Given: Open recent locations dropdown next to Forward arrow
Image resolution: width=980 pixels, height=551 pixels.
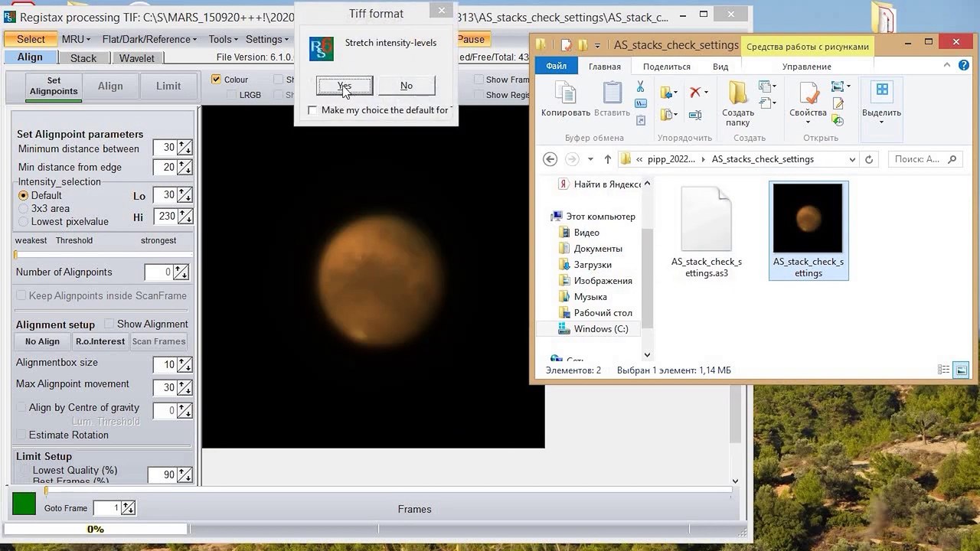Looking at the screenshot, I should (x=590, y=159).
